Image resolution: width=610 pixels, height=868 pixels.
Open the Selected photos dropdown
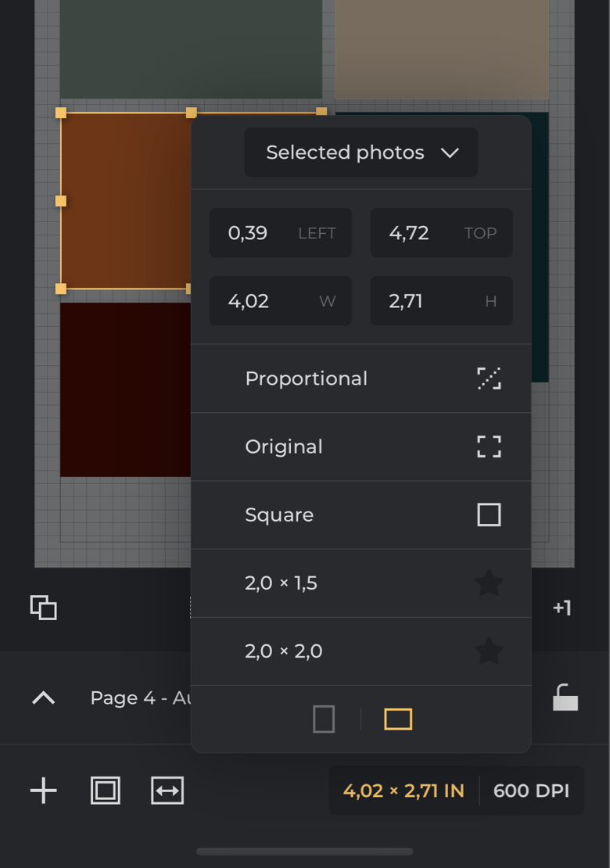click(361, 152)
